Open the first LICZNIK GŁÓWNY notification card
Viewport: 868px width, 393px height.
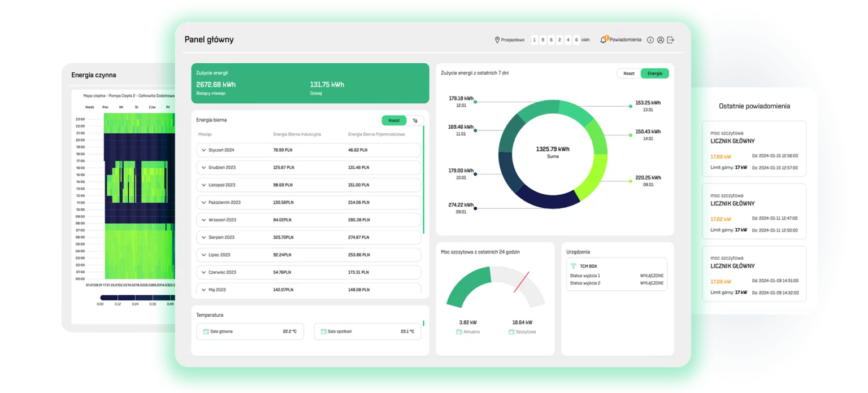pos(754,149)
